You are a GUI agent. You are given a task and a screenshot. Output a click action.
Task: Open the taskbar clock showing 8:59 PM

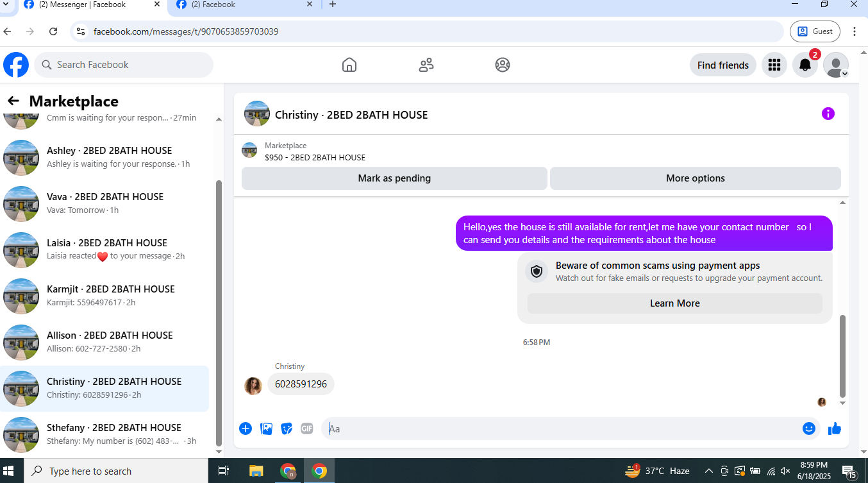click(x=814, y=471)
